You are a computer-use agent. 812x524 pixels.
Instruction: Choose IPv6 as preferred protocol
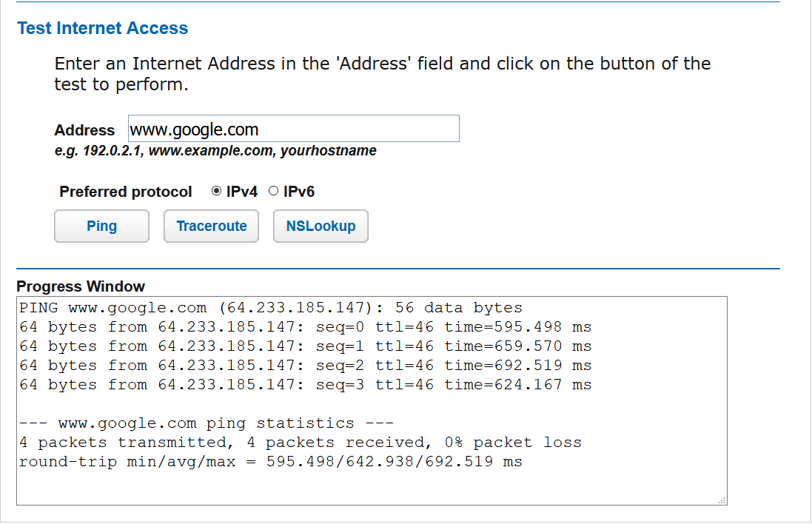tap(273, 192)
